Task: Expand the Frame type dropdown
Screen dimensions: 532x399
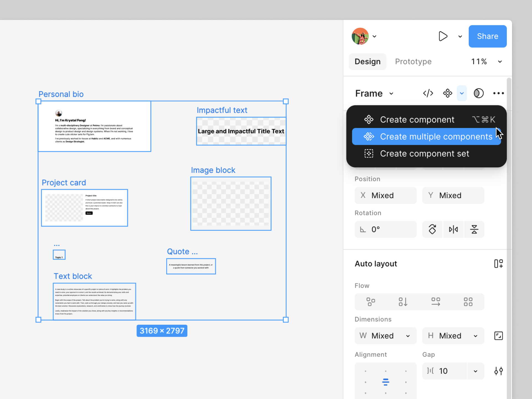Action: point(391,94)
